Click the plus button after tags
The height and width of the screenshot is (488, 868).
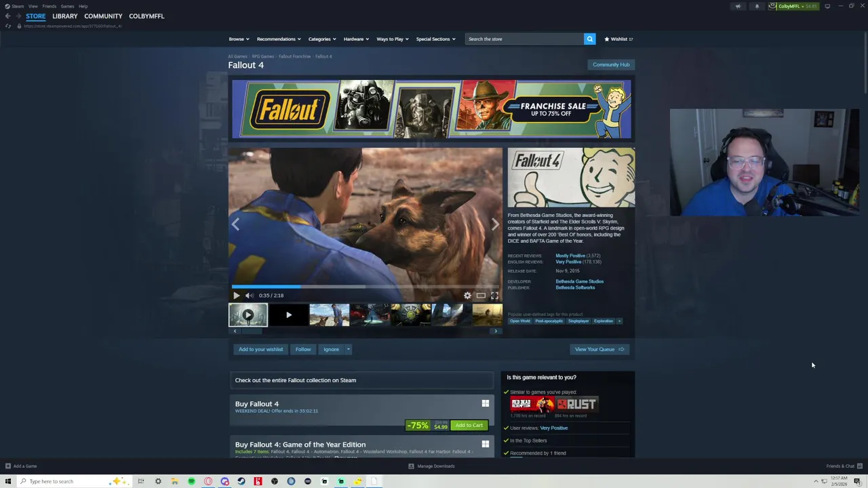[619, 321]
